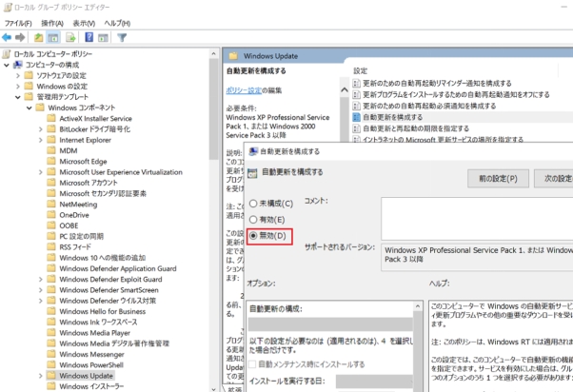Click the Forward arrow toolbar icon
The image size is (573, 392).
click(20, 37)
